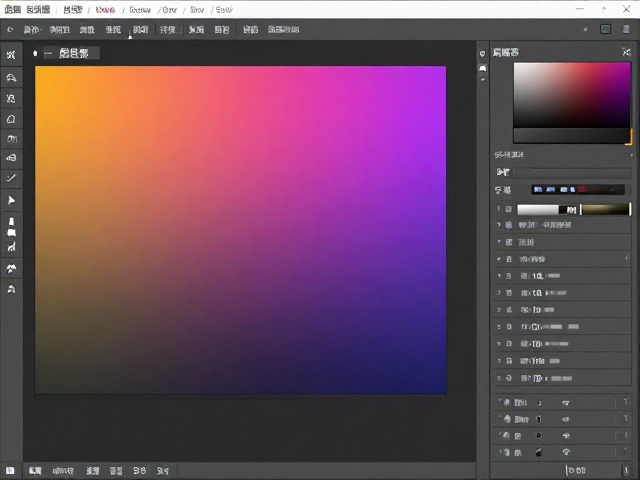The height and width of the screenshot is (480, 640).
Task: Click the white square icon at bottom-left status bar
Action: pos(10,471)
